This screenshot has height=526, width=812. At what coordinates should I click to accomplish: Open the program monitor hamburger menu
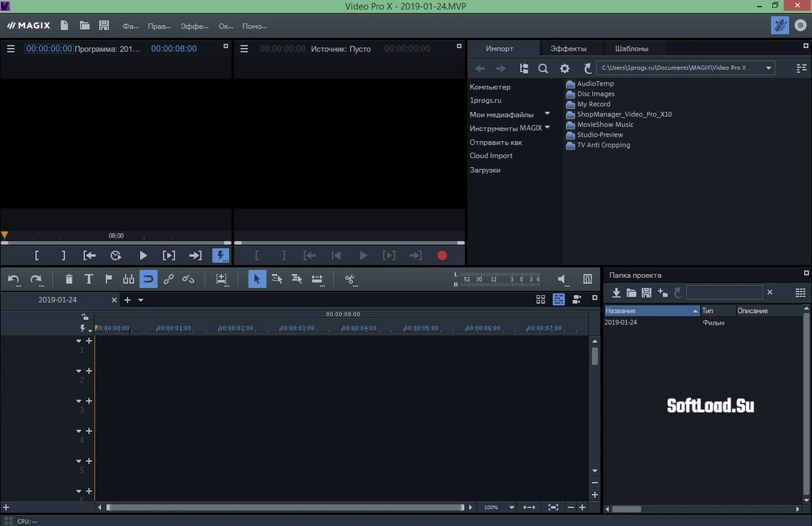(x=11, y=49)
